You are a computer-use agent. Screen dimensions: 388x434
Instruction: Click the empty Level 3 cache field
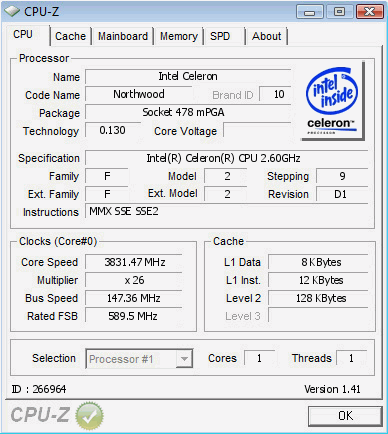[318, 316]
